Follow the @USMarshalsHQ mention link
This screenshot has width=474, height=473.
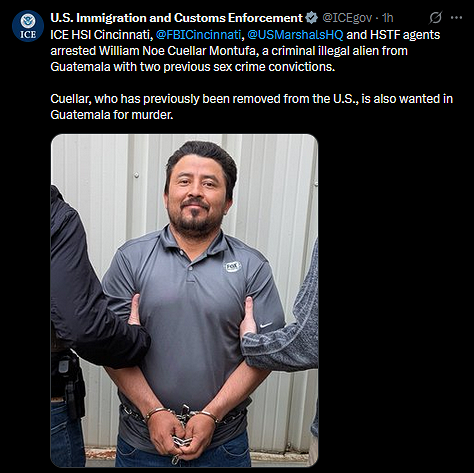(x=295, y=35)
